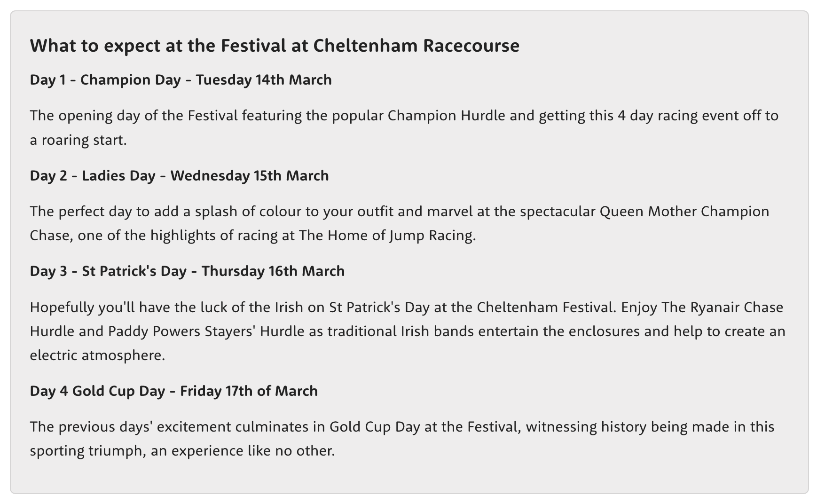The width and height of the screenshot is (817, 504).
Task: Click 'Queen Mother Champion' in Day 2 paragraph
Action: [684, 212]
